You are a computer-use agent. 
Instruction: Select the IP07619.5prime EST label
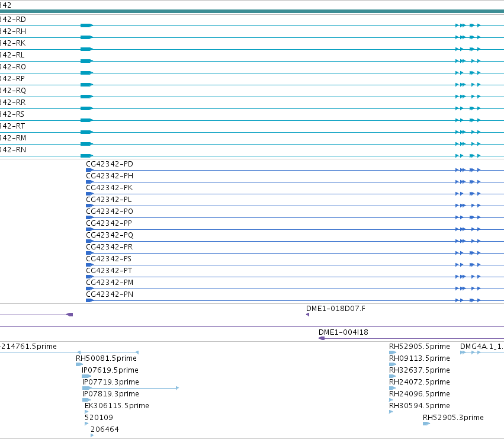(x=110, y=370)
